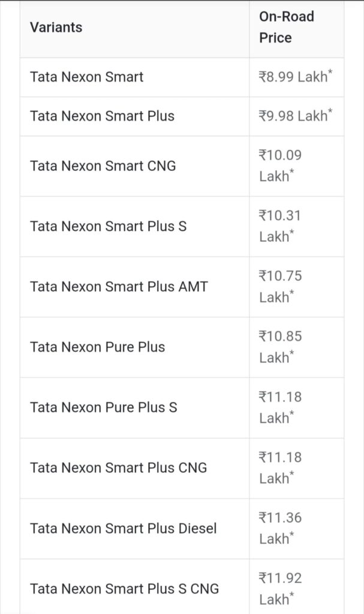The height and width of the screenshot is (614, 364).
Task: Select the Tata Nexon Smart Plus row name
Action: pos(103,116)
